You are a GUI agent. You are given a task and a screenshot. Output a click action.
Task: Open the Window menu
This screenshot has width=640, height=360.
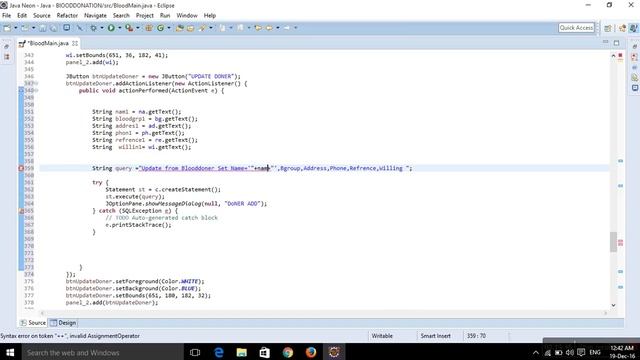187,16
